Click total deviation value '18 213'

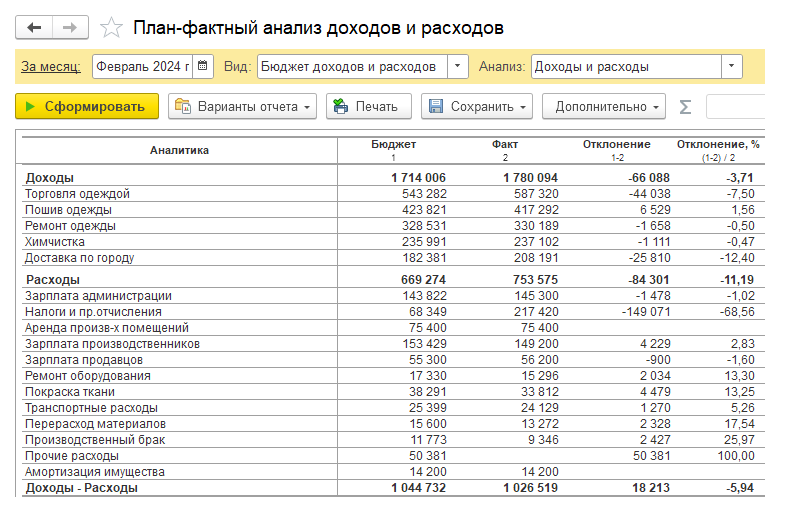click(x=651, y=488)
